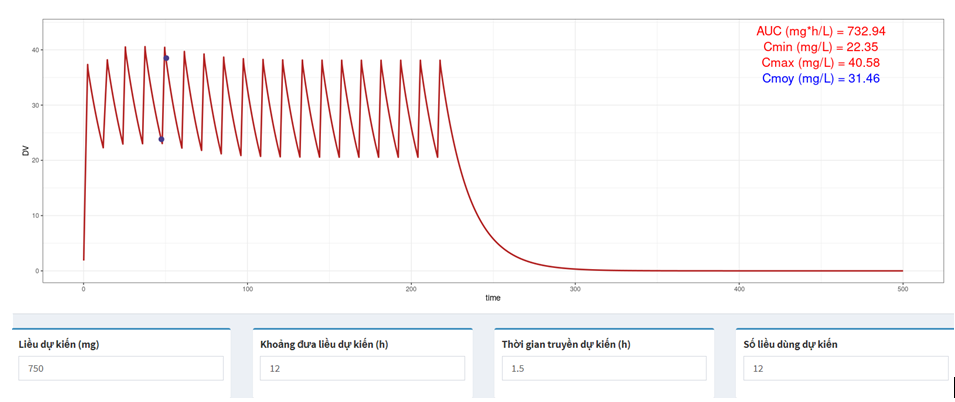This screenshot has height=402, width=955.
Task: Click the "Số liều dùng dự kiến" input box
Action: [845, 369]
